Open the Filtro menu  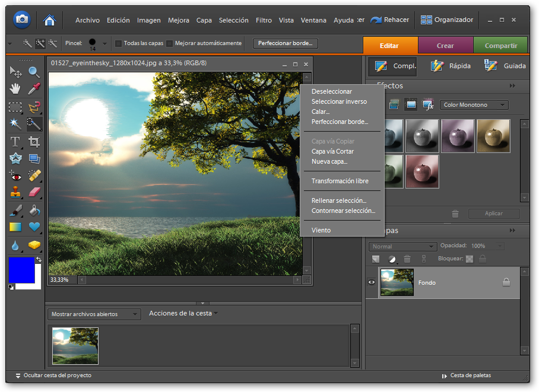point(264,20)
